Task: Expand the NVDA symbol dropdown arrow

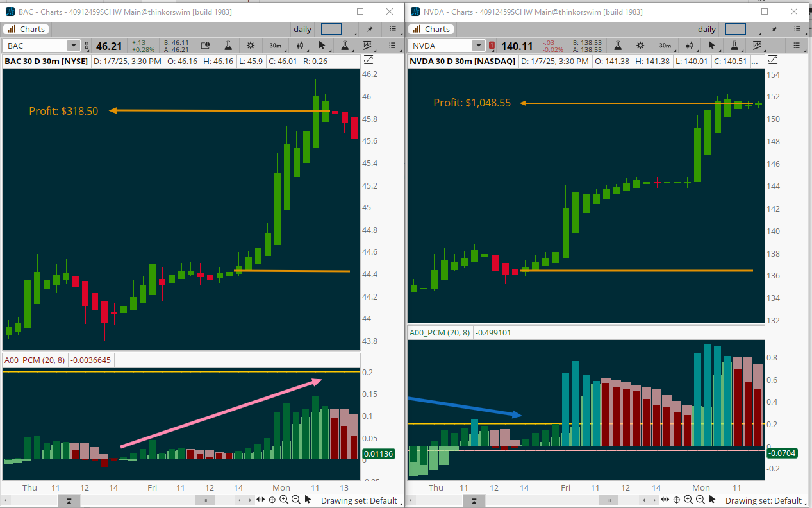Action: (479, 46)
